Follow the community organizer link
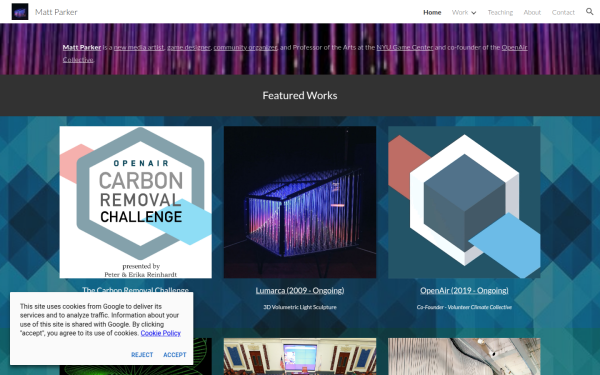The height and width of the screenshot is (375, 600). 245,47
